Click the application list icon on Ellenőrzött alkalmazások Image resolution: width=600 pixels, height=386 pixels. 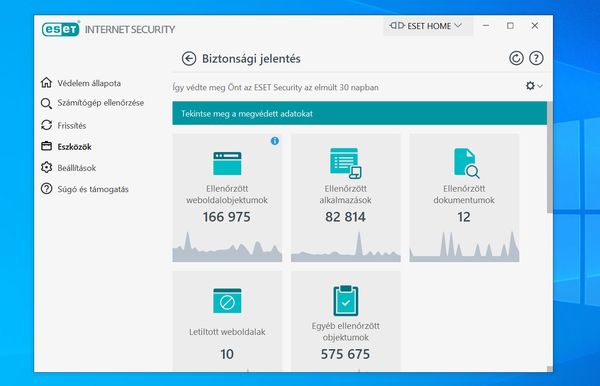point(346,163)
